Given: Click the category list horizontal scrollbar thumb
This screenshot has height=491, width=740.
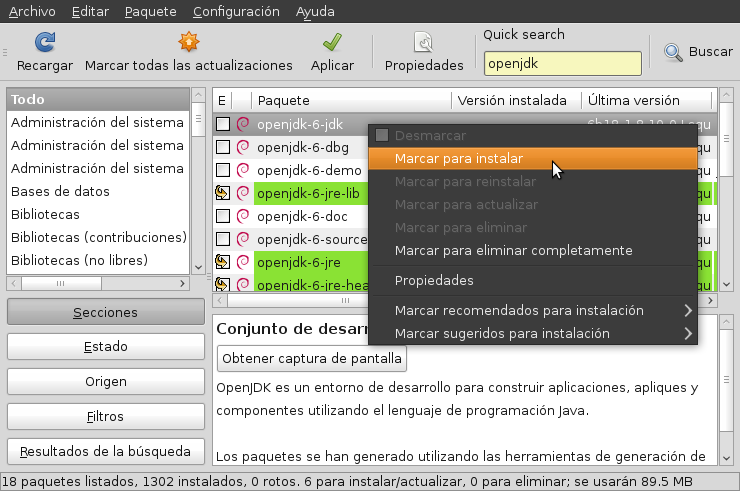Looking at the screenshot, I should (61, 283).
